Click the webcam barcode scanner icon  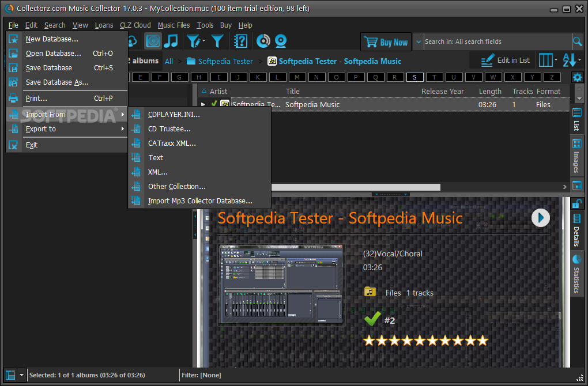tap(281, 41)
